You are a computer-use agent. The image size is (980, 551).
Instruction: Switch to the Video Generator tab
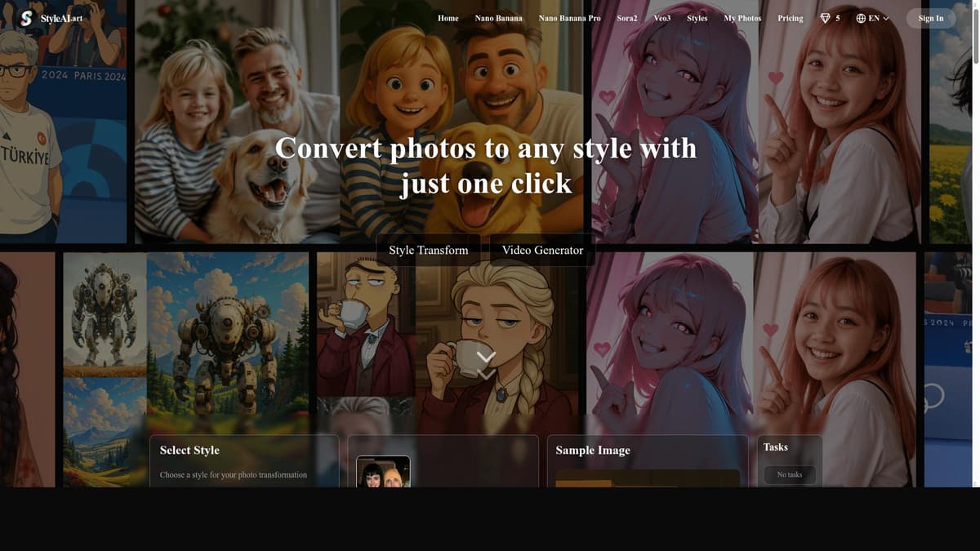tap(541, 249)
